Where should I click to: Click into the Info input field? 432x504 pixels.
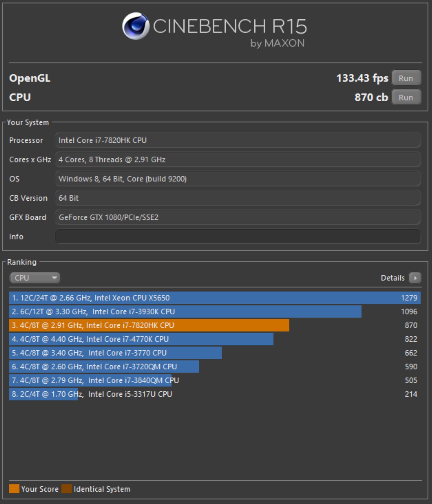coord(238,236)
